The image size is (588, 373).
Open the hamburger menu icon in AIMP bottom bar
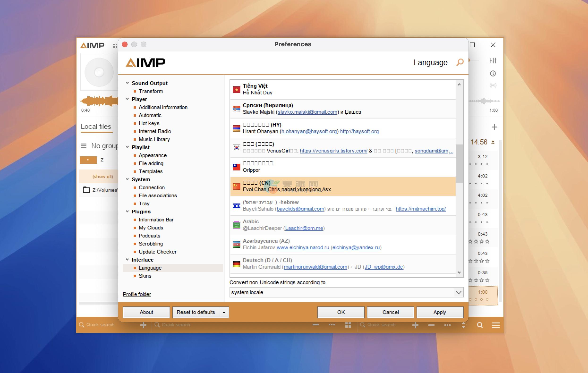tap(496, 325)
